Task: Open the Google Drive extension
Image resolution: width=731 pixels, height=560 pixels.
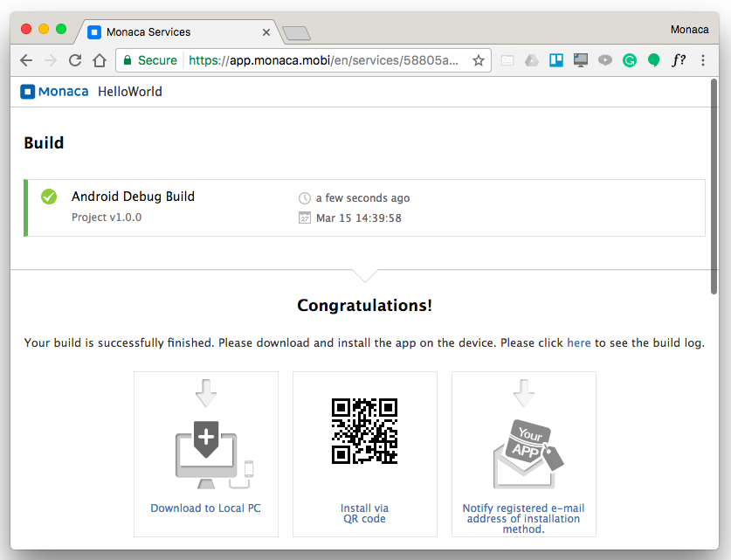Action: pyautogui.click(x=531, y=60)
